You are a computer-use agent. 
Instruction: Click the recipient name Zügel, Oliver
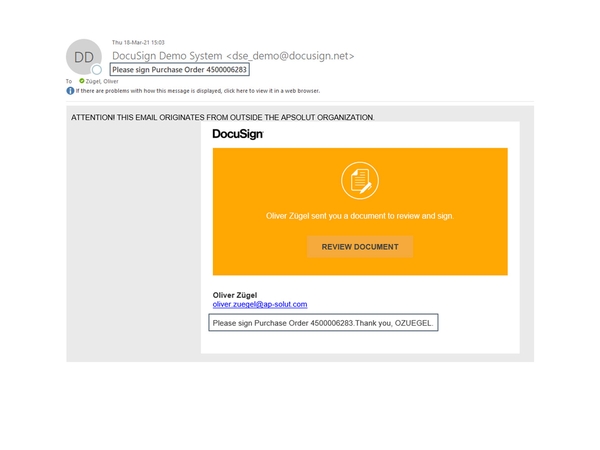(x=103, y=81)
